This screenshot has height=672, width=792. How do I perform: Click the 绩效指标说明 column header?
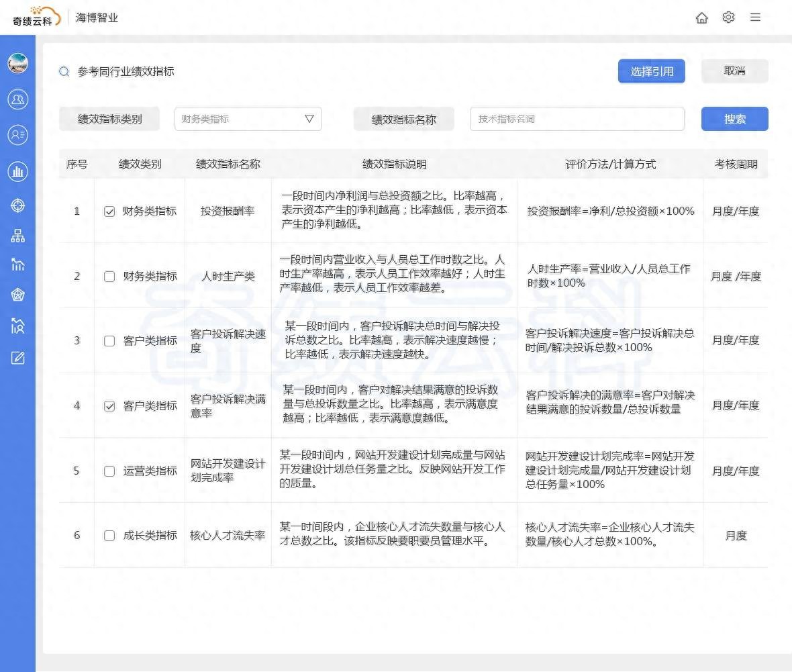click(395, 164)
